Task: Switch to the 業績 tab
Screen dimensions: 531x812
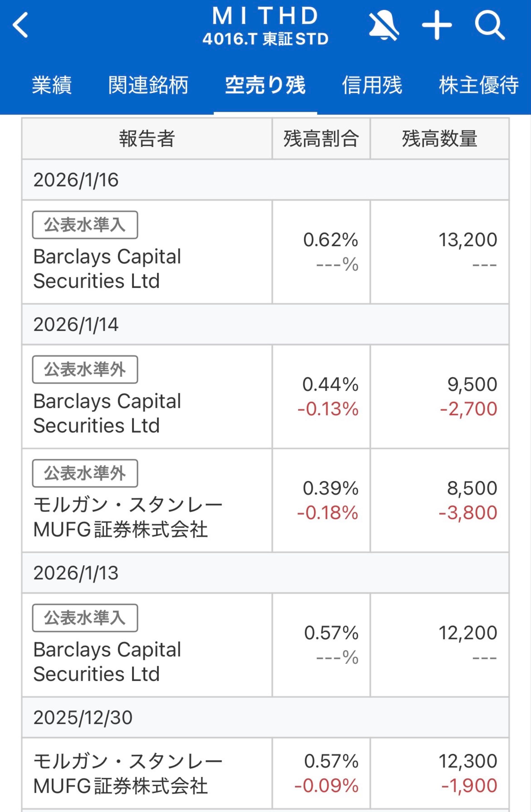Action: [51, 85]
